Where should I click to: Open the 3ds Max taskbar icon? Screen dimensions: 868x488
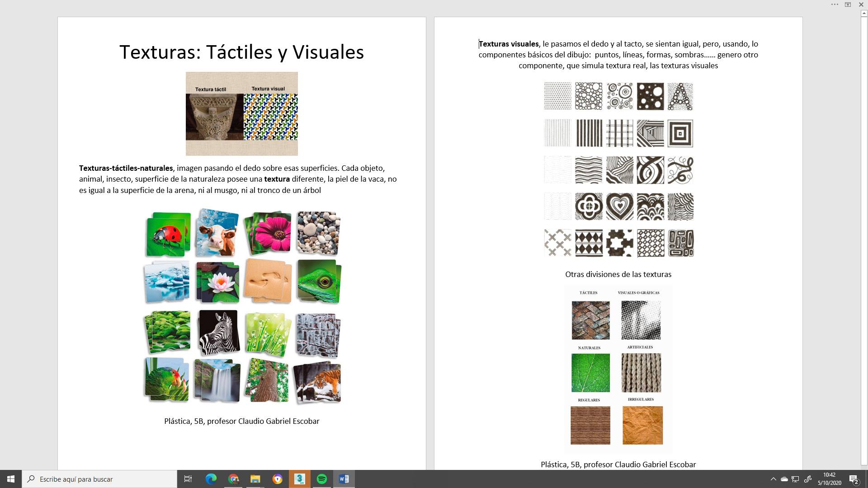300,479
